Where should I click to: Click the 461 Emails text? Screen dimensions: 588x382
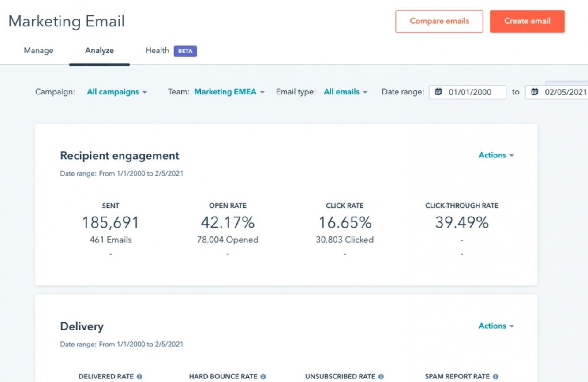pyautogui.click(x=110, y=240)
